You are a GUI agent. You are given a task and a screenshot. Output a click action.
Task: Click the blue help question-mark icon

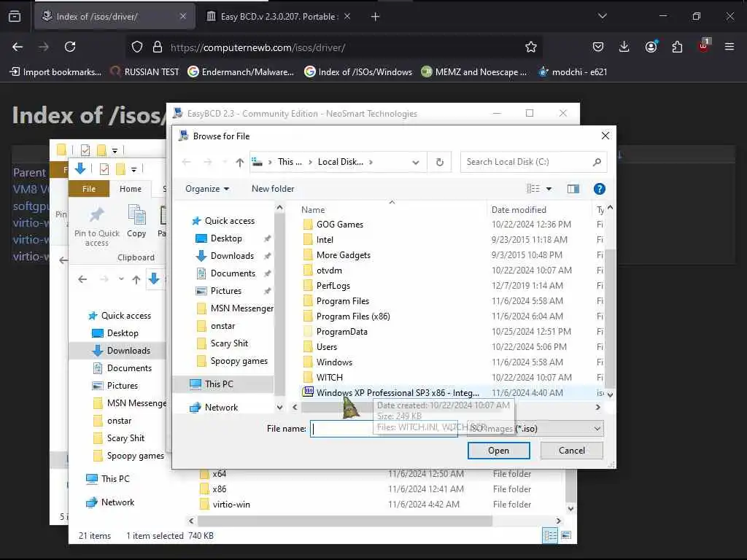[x=600, y=189]
